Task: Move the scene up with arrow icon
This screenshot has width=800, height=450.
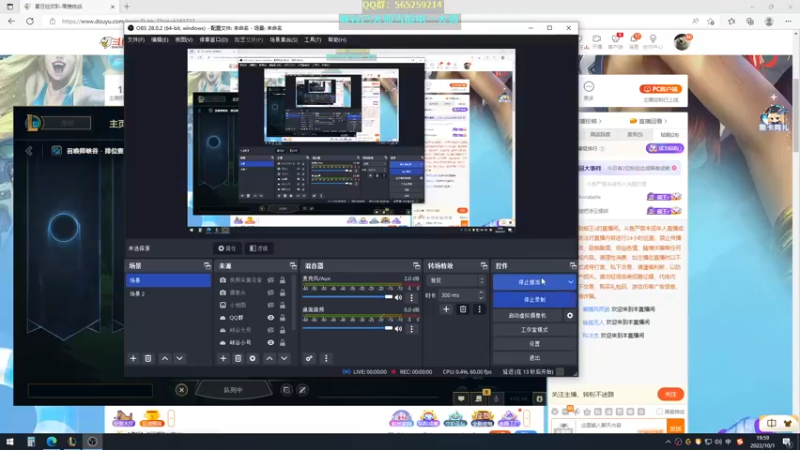Action: click(165, 359)
